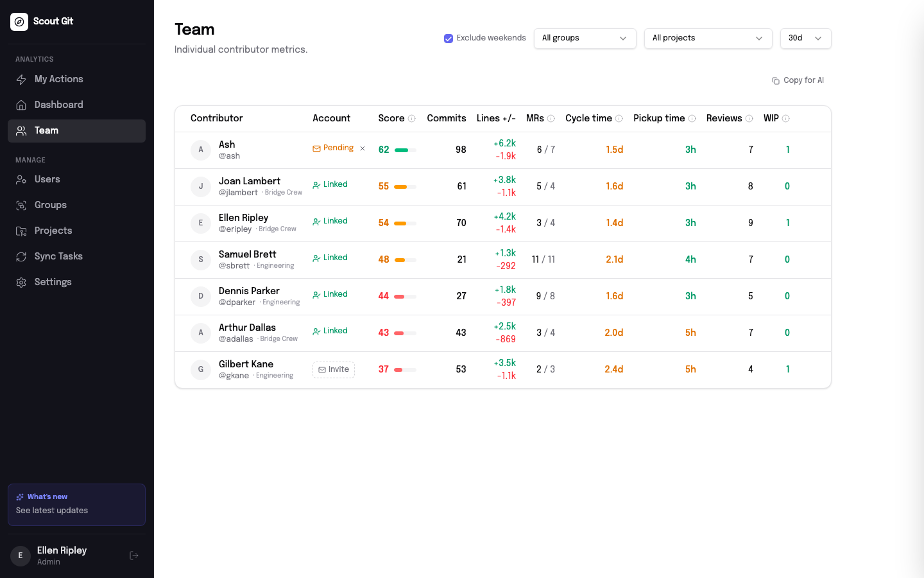Image resolution: width=924 pixels, height=578 pixels.
Task: Open the All projects dropdown
Action: click(708, 38)
